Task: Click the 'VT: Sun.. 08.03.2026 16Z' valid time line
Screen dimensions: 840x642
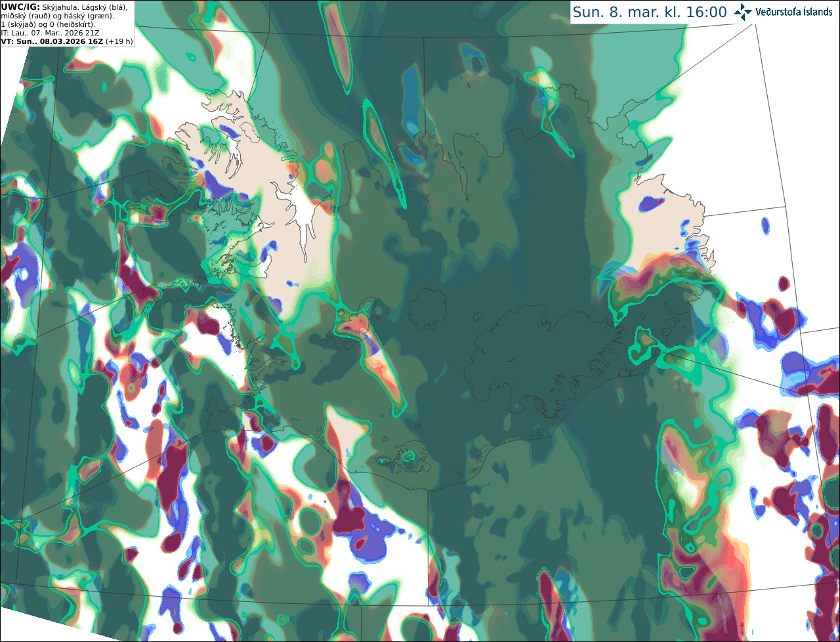Action: click(x=52, y=41)
